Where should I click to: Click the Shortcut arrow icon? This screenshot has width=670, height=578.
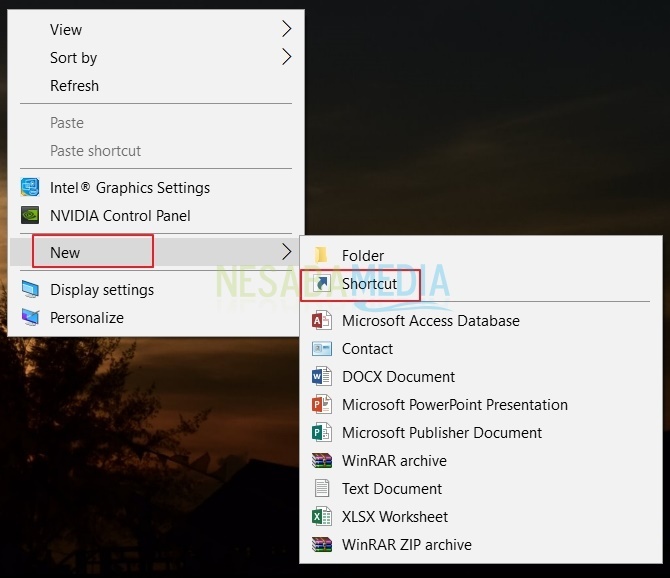[322, 284]
